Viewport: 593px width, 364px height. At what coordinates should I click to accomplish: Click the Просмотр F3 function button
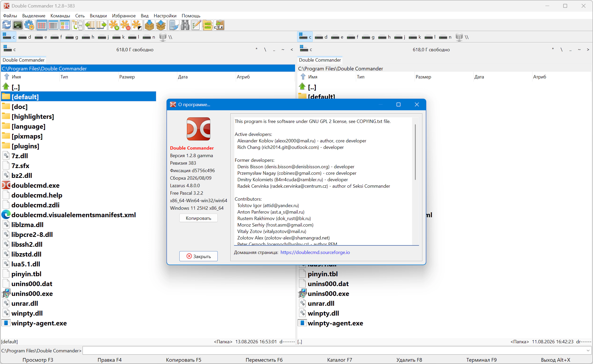click(38, 360)
